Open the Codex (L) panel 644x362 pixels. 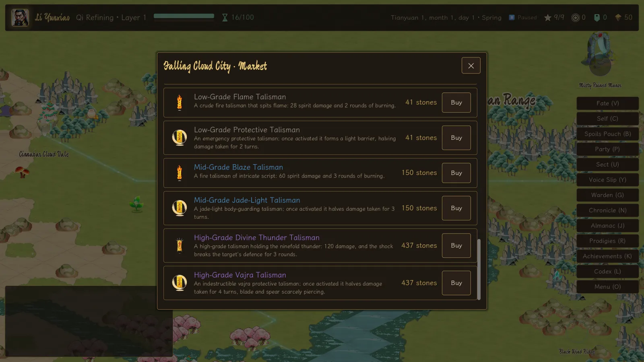608,271
